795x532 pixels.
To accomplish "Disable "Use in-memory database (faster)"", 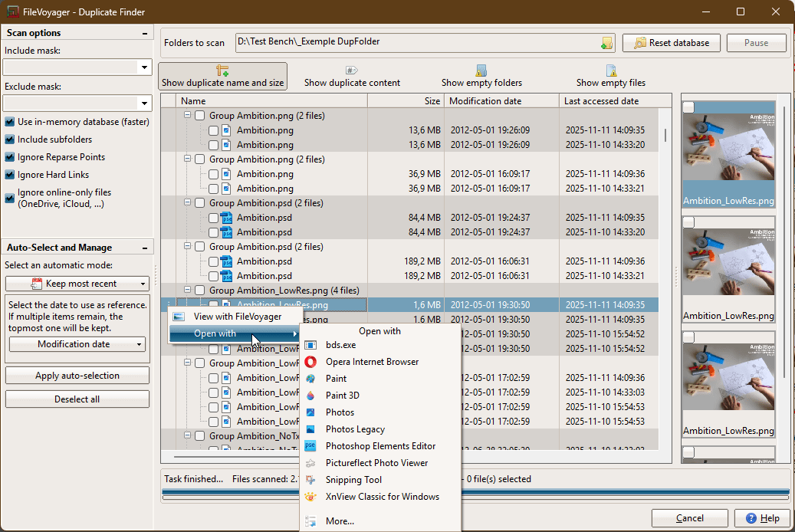I will 9,121.
